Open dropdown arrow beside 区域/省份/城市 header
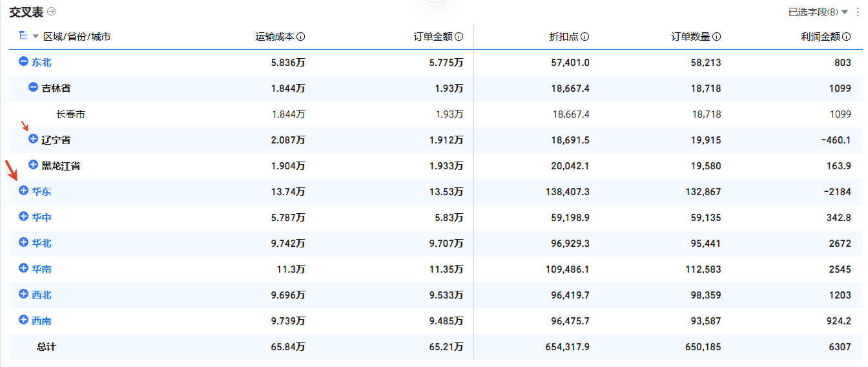Image resolution: width=868 pixels, height=367 pixels. [x=36, y=37]
